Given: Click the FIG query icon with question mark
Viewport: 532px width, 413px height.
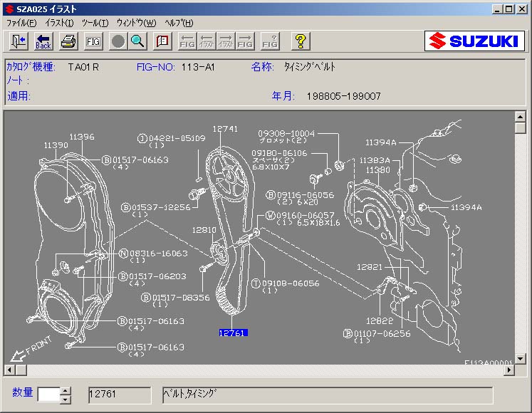Looking at the screenshot, I should pos(270,41).
